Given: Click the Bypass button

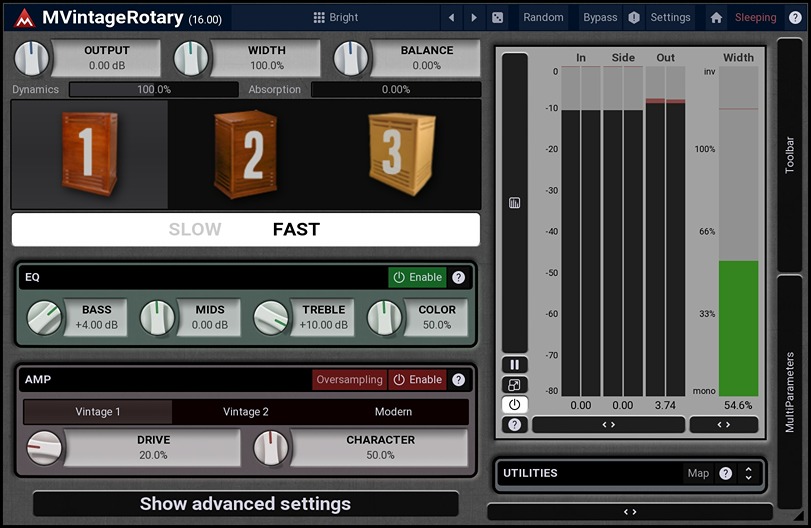Looking at the screenshot, I should coord(600,17).
